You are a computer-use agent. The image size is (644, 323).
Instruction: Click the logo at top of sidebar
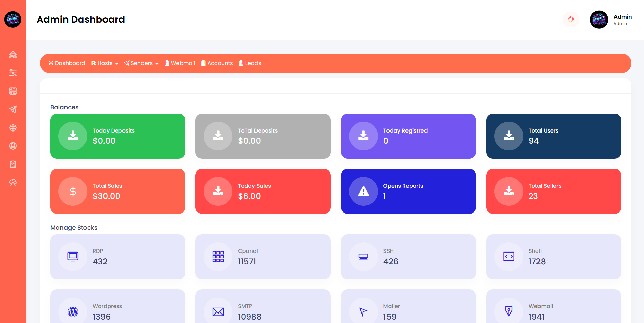coord(13,20)
